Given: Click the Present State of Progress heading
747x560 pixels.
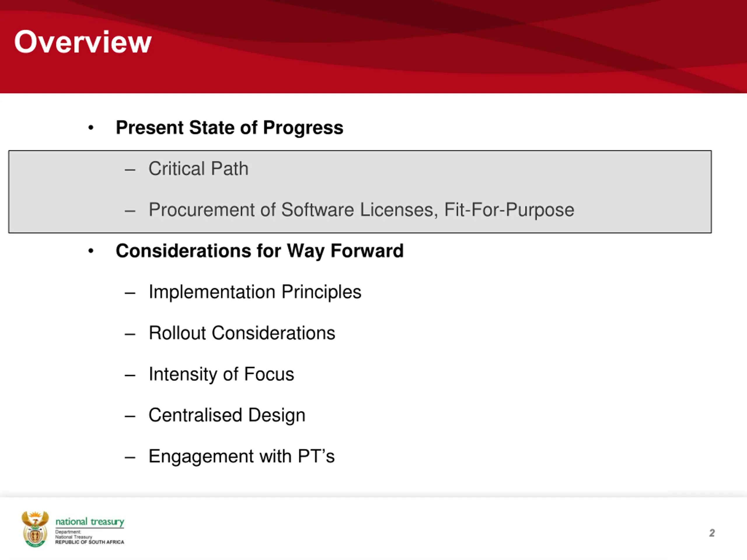Looking at the screenshot, I should click(x=229, y=127).
